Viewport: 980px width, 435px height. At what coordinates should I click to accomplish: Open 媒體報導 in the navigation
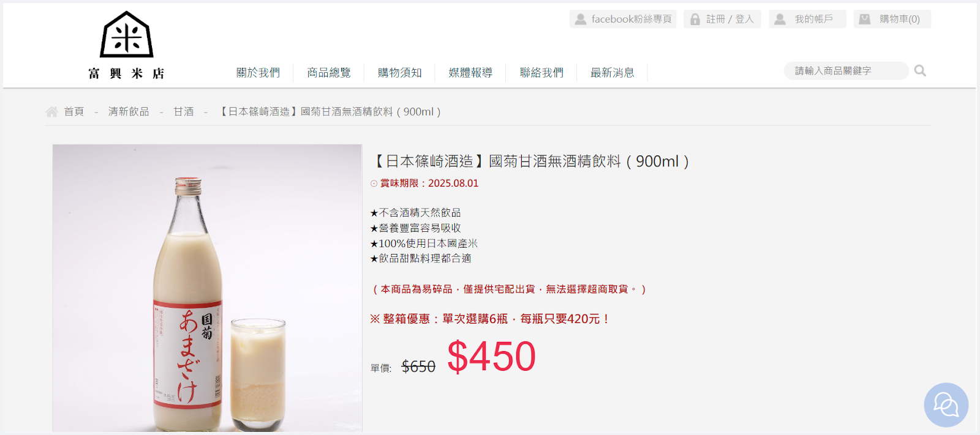click(x=470, y=73)
